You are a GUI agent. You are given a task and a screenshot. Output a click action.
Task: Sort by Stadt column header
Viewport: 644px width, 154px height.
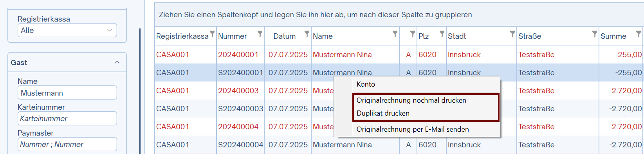[456, 36]
